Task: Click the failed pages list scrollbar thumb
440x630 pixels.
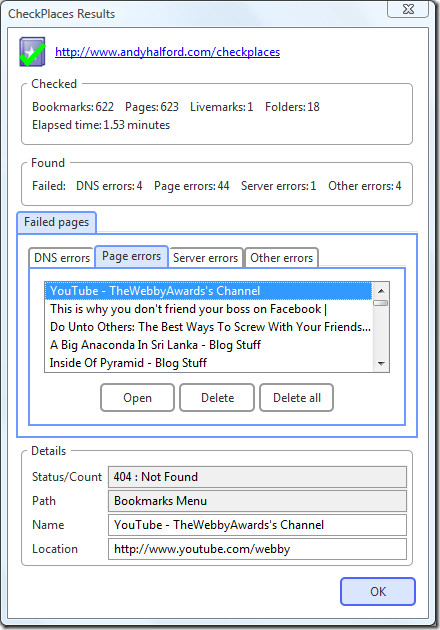Action: tap(381, 303)
